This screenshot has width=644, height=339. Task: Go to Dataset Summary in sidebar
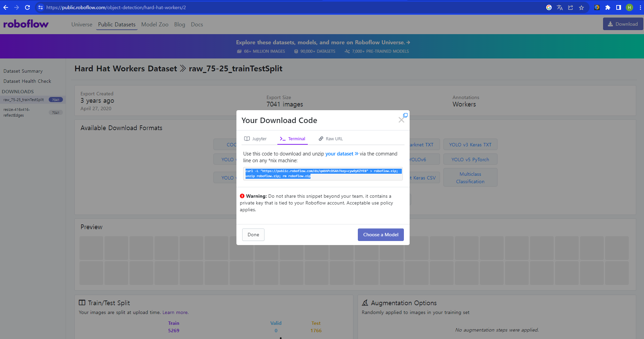tap(23, 71)
